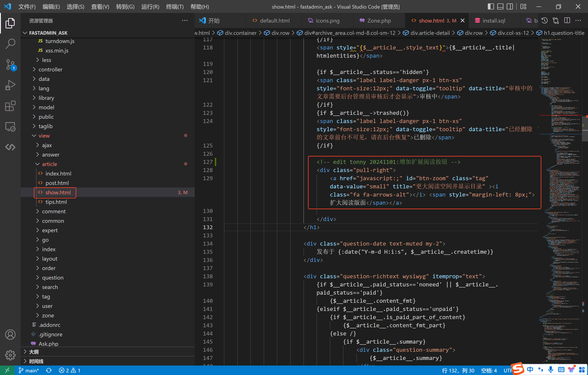
Task: Click the remote window indicator in status bar
Action: [7, 370]
